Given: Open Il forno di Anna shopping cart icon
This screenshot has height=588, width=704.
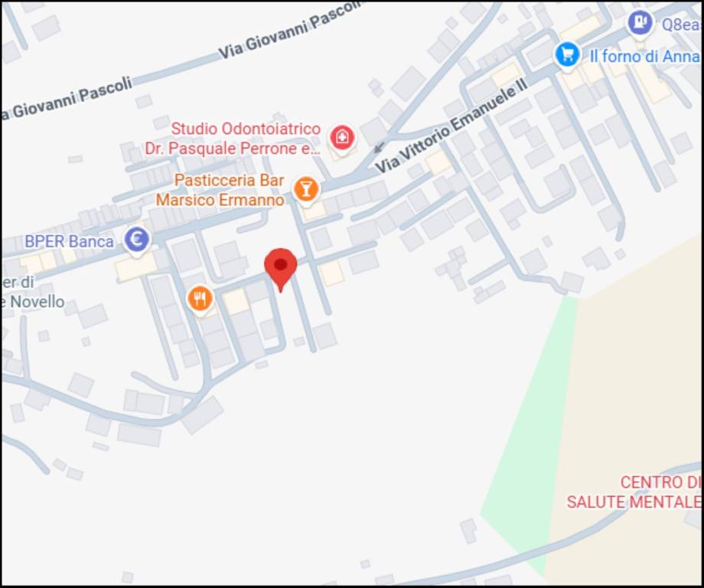Looking at the screenshot, I should pos(568,55).
